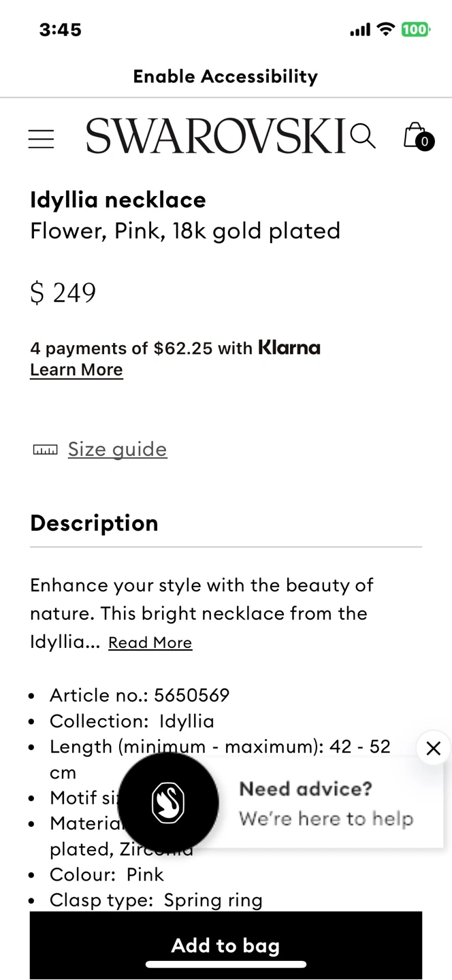The height and width of the screenshot is (980, 452).
Task: Tap the Idyllia necklace product title
Action: [118, 199]
